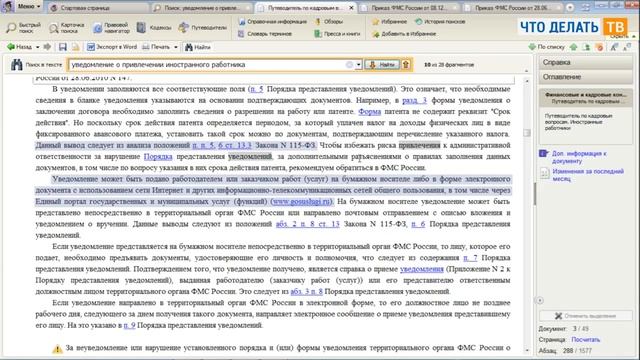640x360 pixels.
Task: Click the increase font size icon
Action: pyautogui.click(x=614, y=47)
